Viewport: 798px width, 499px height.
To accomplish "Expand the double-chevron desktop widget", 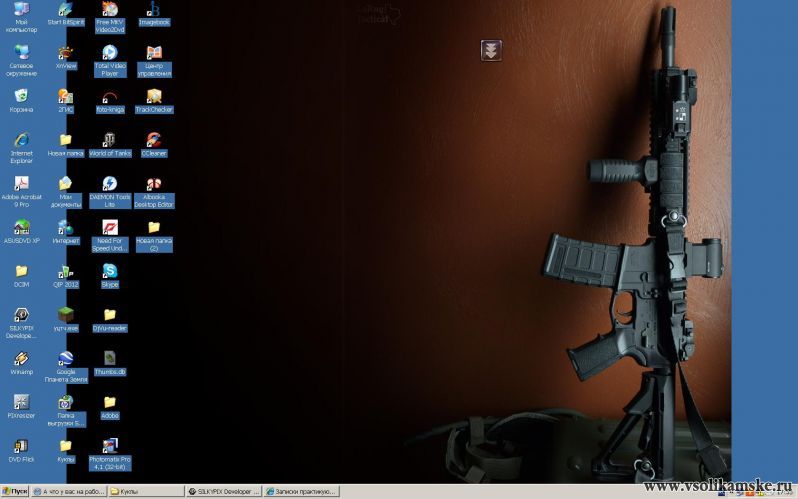I will click(490, 50).
